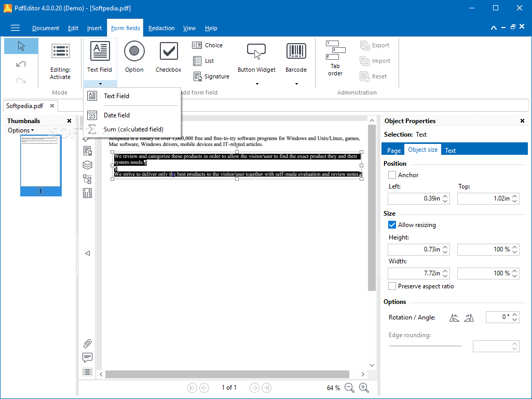
Task: Open the Edit menu
Action: [73, 28]
